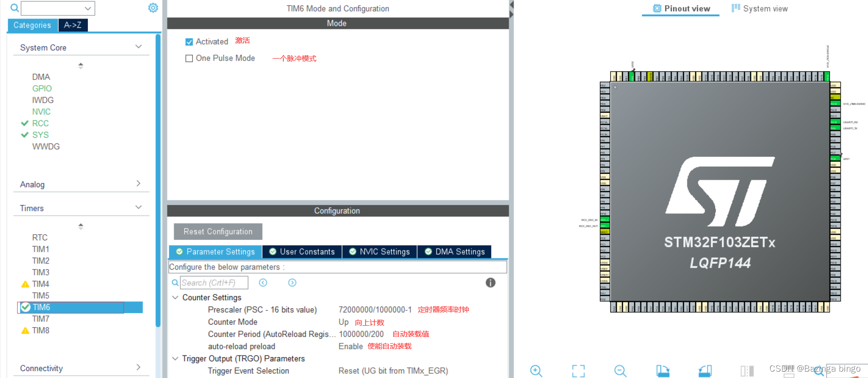The height and width of the screenshot is (378, 868).
Task: Zoom in on the pinout chip view
Action: [536, 371]
